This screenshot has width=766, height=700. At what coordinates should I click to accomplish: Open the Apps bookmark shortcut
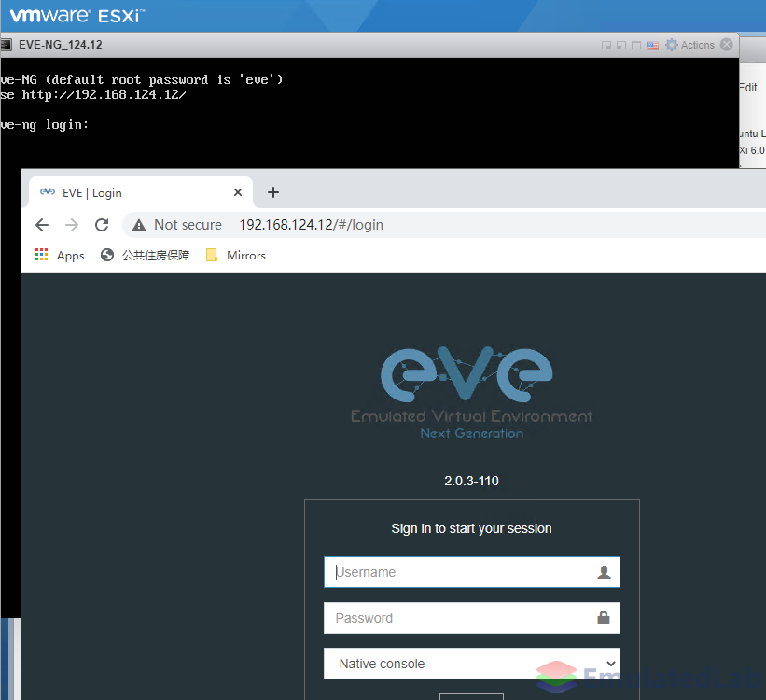pyautogui.click(x=60, y=255)
